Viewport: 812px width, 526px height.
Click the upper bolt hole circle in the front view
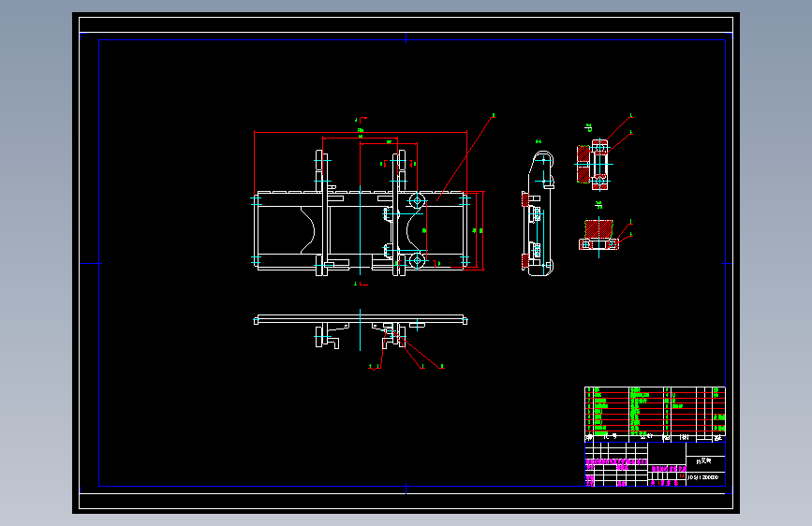click(x=418, y=200)
